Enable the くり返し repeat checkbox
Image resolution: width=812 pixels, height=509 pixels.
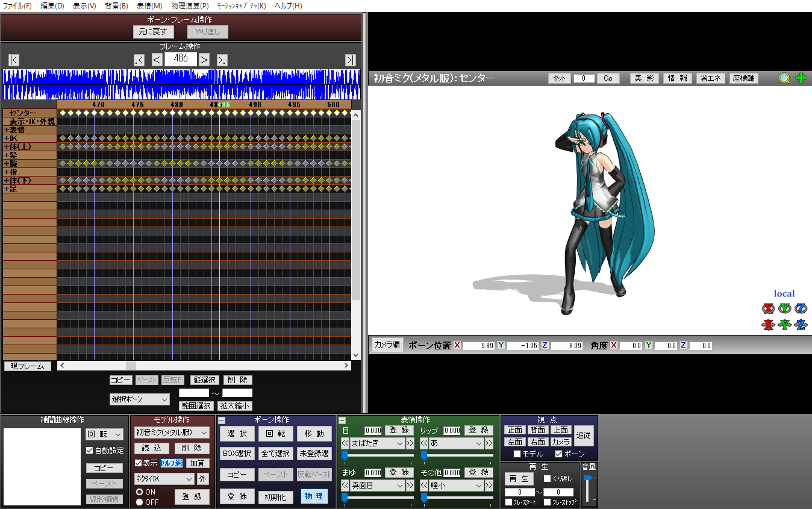click(x=548, y=479)
